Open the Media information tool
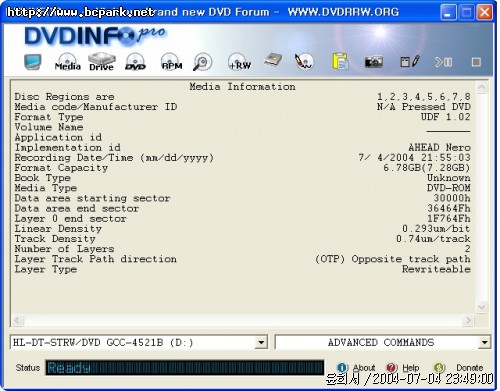The height and width of the screenshot is (391, 500). 68,62
